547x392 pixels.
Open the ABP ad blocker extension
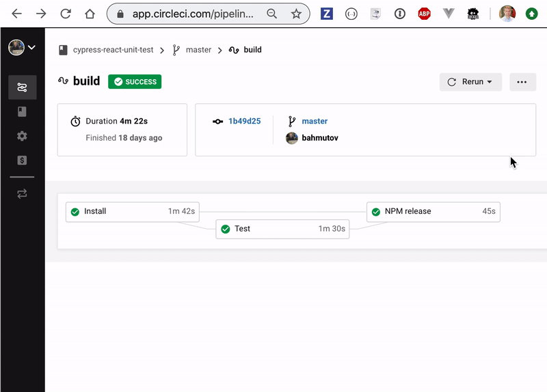pos(424,14)
